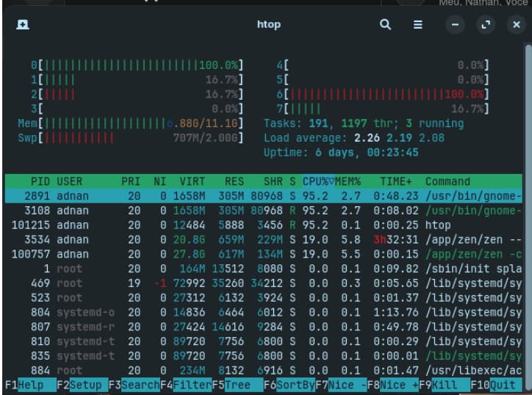Select root process row with PID 469

264,283
